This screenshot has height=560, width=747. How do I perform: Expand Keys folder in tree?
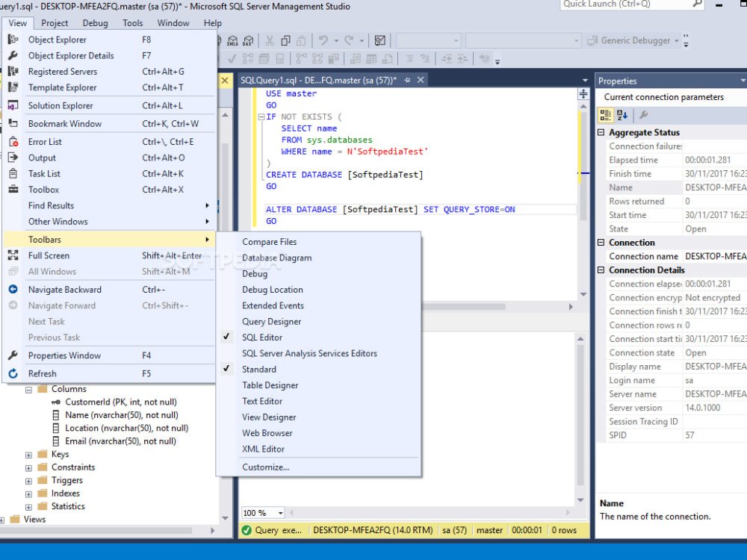[x=28, y=455]
